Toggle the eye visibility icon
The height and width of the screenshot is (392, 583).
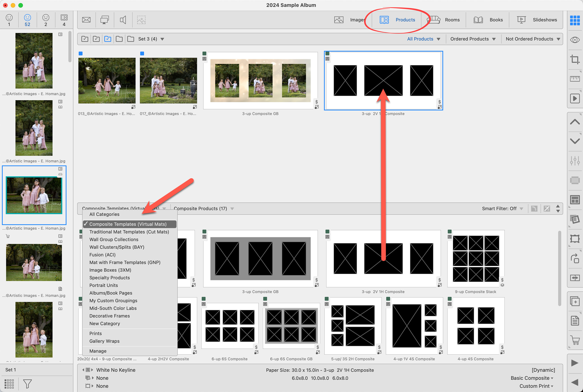point(574,40)
